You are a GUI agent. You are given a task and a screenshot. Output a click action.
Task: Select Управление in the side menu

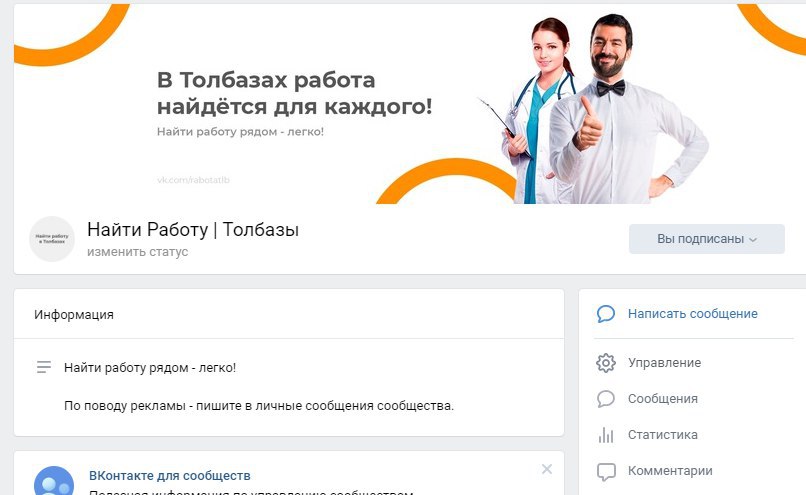point(664,363)
